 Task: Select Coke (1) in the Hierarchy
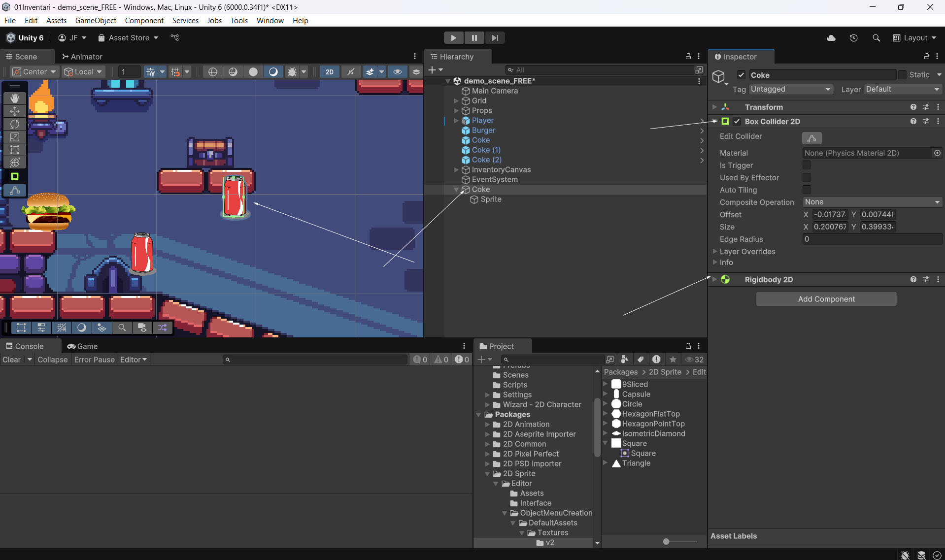tap(486, 150)
